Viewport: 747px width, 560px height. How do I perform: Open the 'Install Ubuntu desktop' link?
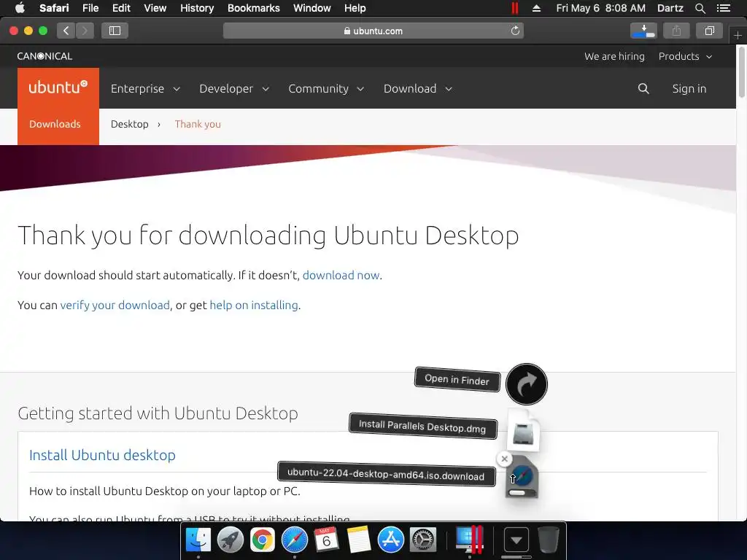[x=102, y=455]
